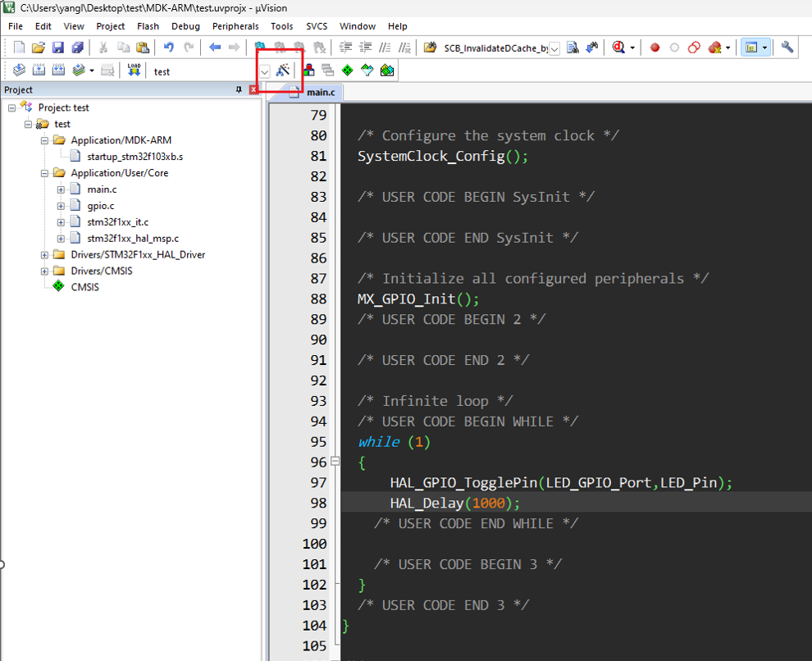The width and height of the screenshot is (812, 661).
Task: Build the target files
Action: click(39, 71)
